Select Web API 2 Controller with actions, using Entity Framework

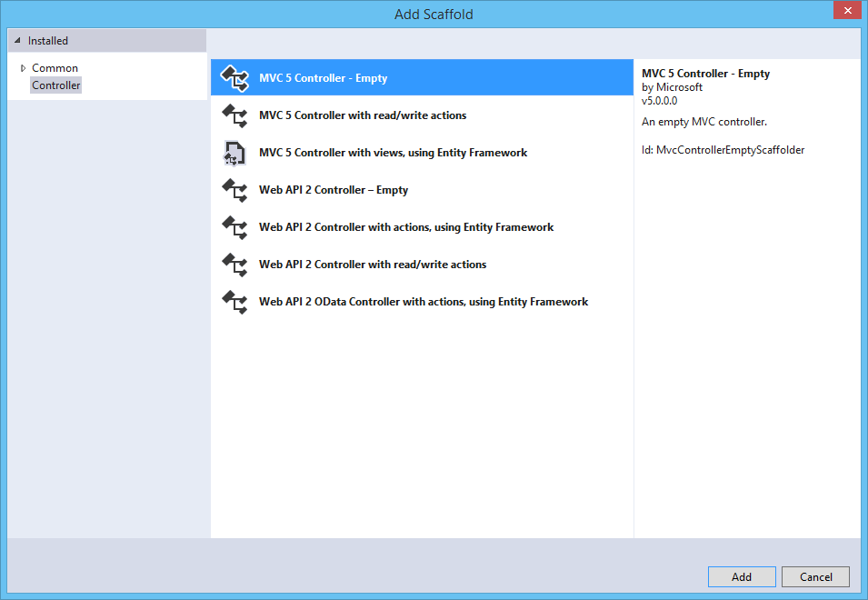[x=422, y=227]
